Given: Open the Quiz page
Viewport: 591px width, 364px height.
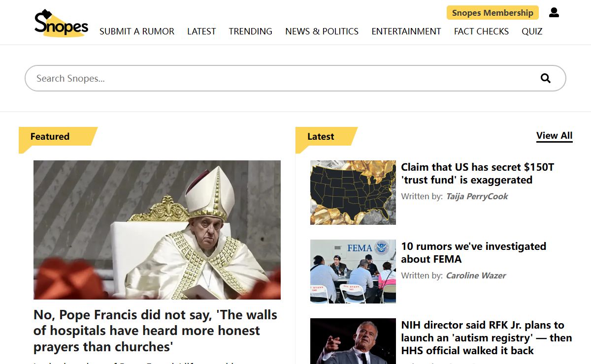Looking at the screenshot, I should (x=532, y=31).
